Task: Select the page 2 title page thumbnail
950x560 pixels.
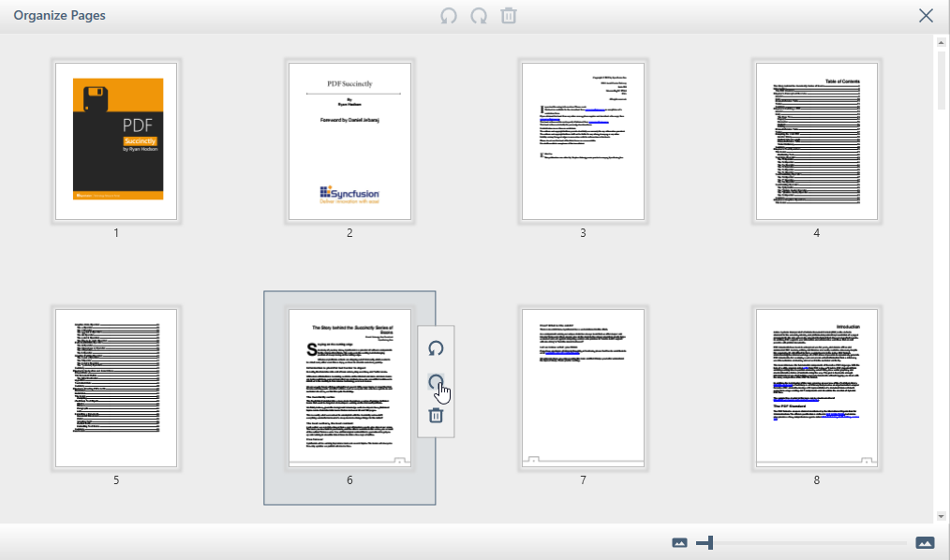Action: [349, 141]
